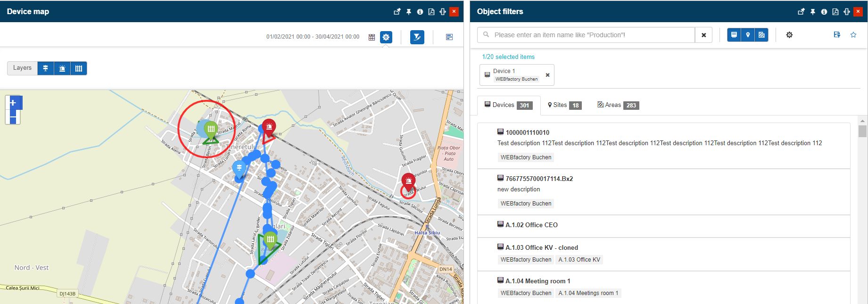Click the red alarm marker on the map
The height and width of the screenshot is (304, 868).
click(x=269, y=127)
